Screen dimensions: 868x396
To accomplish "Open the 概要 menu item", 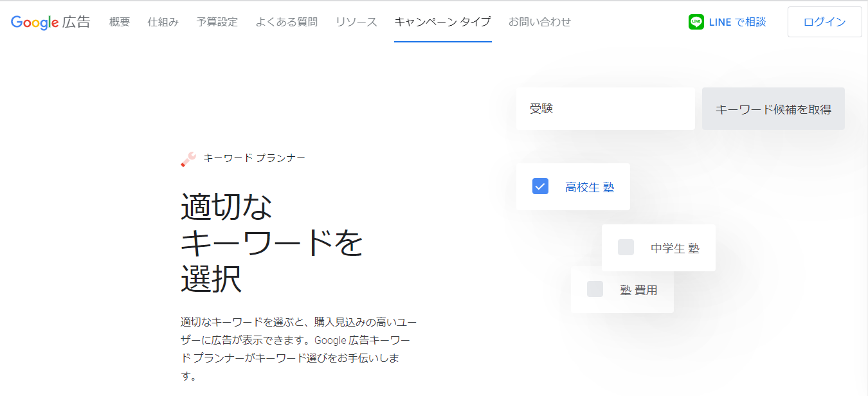I will coord(120,22).
